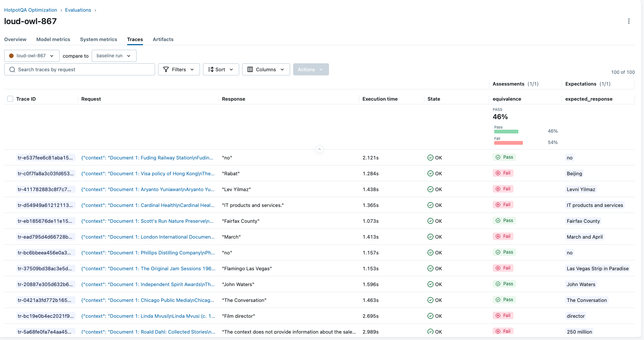Click the Columns grid icon
644x340 pixels.
(250, 70)
